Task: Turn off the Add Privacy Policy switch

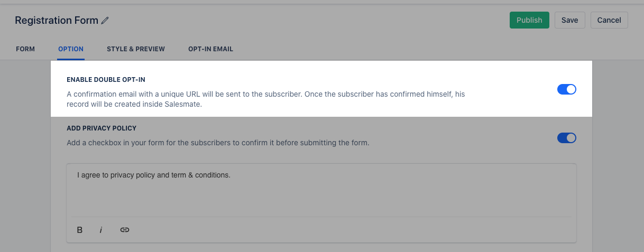Action: 567,138
